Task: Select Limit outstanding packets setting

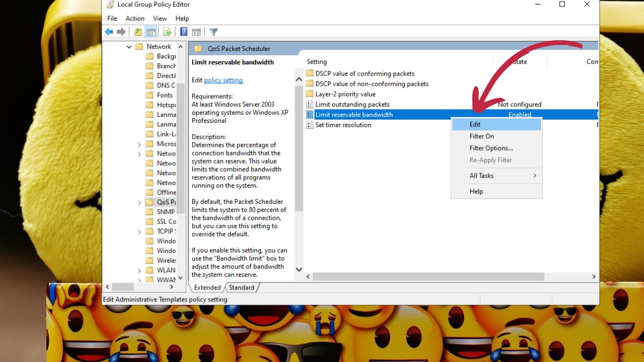Action: click(352, 105)
